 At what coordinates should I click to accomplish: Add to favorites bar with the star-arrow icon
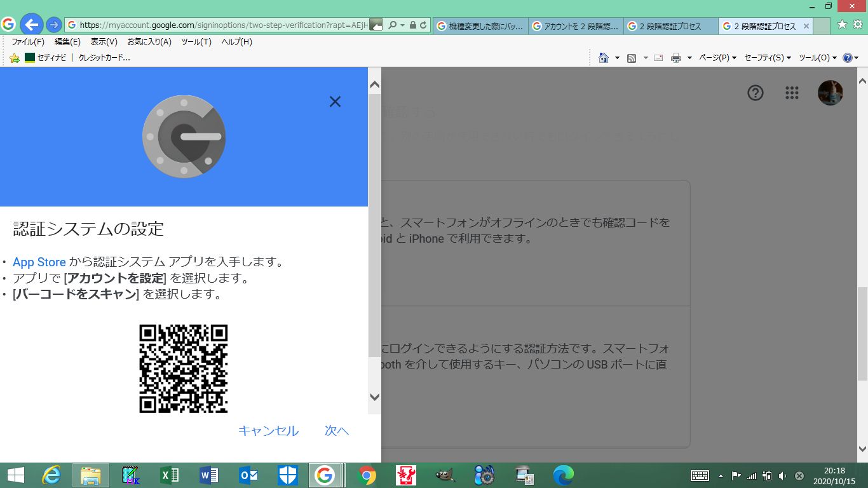coord(15,58)
